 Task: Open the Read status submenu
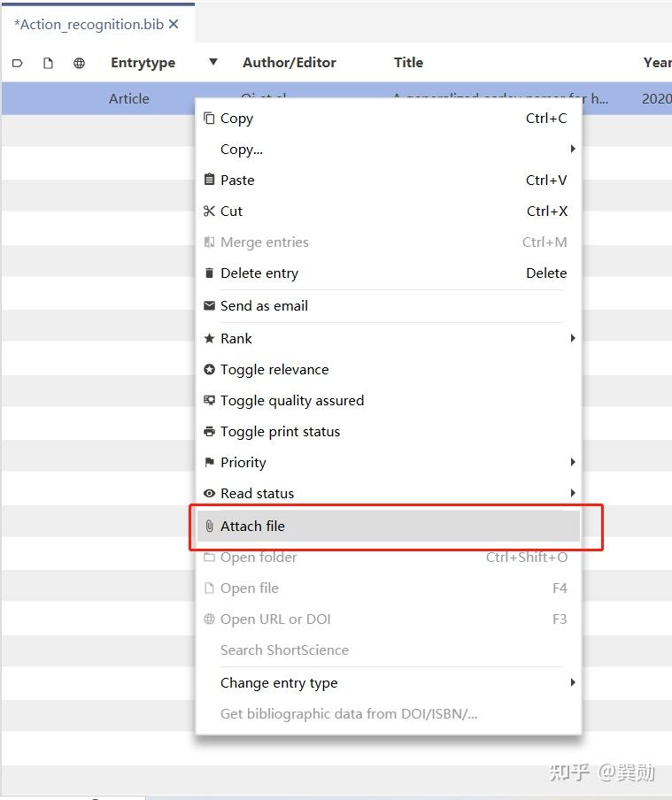coord(390,494)
